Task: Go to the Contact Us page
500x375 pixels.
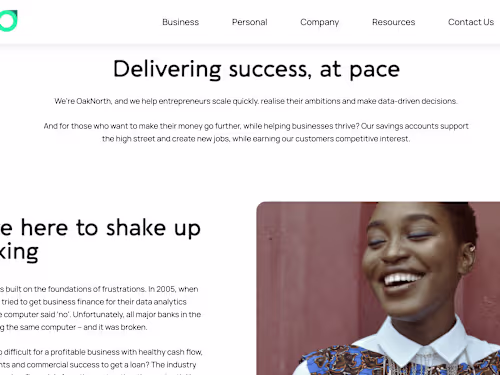Action: tap(471, 22)
